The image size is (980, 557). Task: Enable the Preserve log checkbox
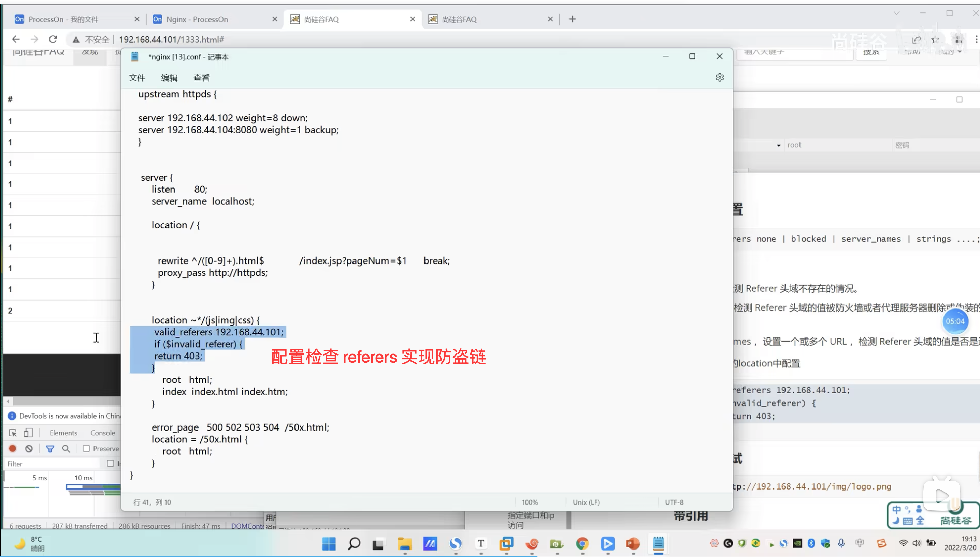[x=87, y=448]
